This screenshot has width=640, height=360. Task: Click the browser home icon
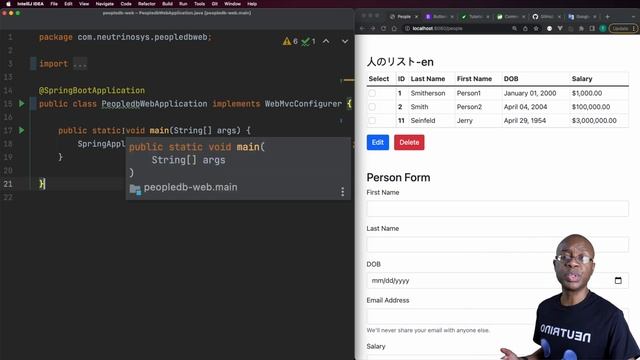tap(394, 29)
